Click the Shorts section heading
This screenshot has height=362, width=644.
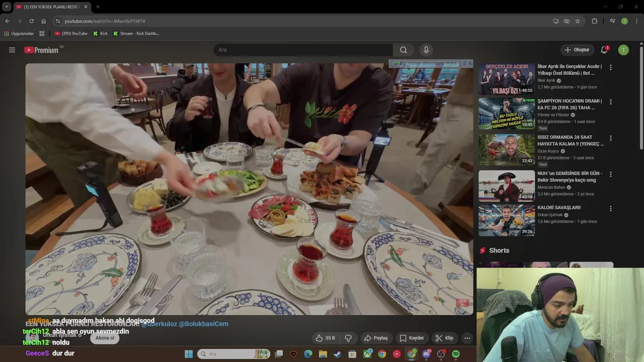(x=499, y=250)
